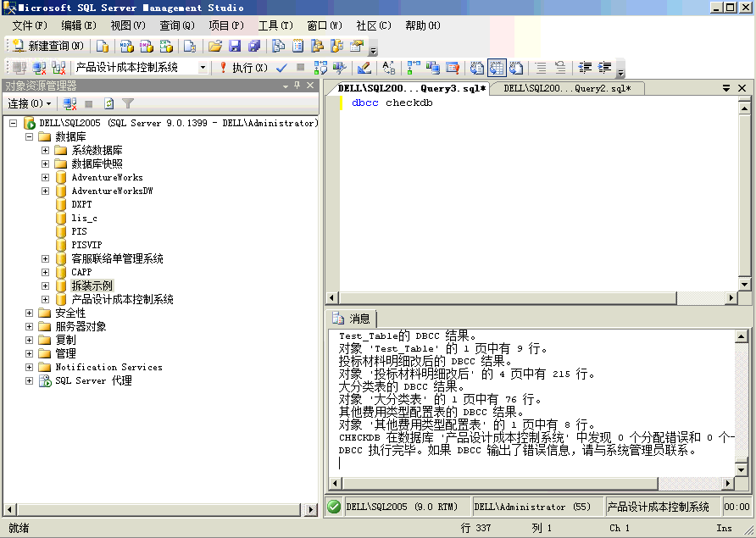
Task: Open a new Analysis Services MDX query
Action: pyautogui.click(x=126, y=46)
